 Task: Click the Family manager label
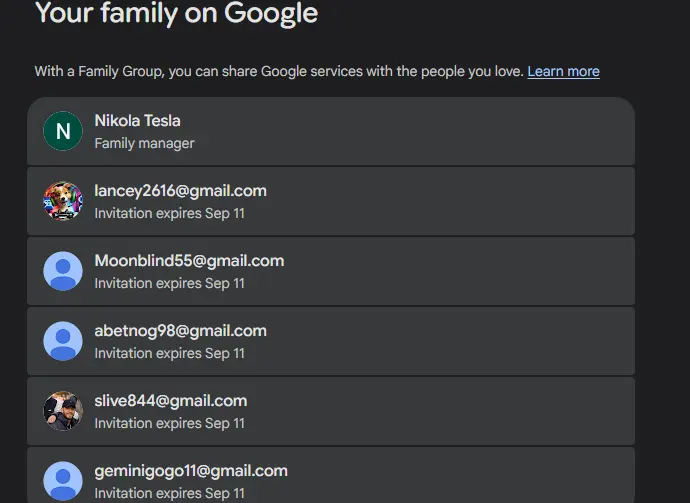(144, 143)
